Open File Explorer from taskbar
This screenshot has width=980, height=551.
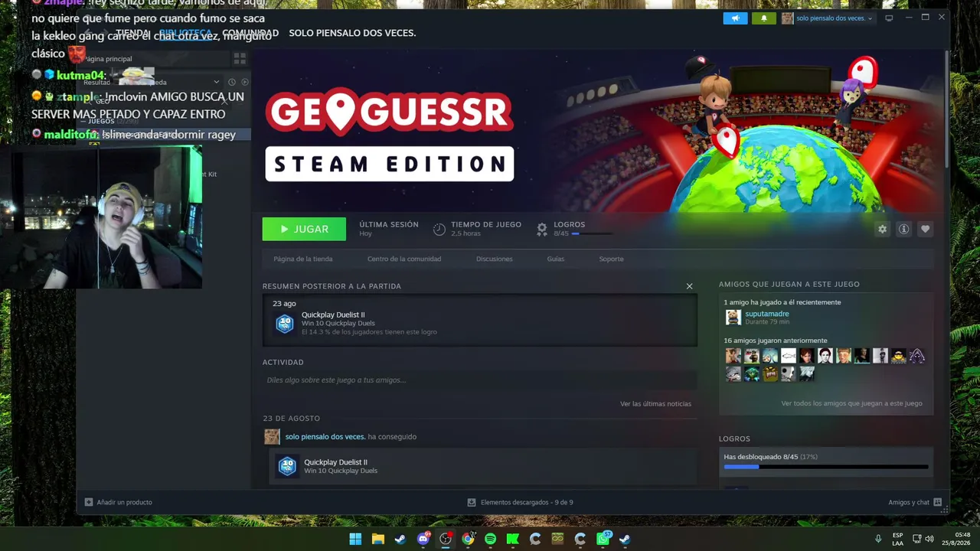(377, 539)
